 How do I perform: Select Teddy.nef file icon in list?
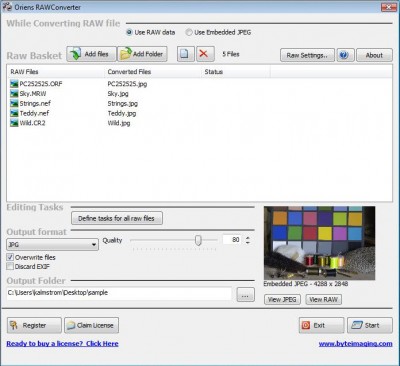click(14, 113)
